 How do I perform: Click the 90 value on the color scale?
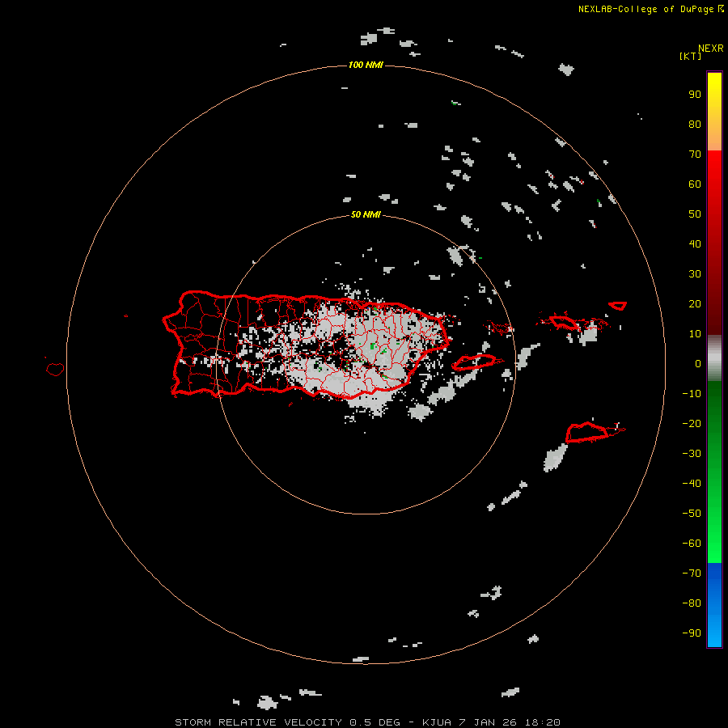point(695,95)
